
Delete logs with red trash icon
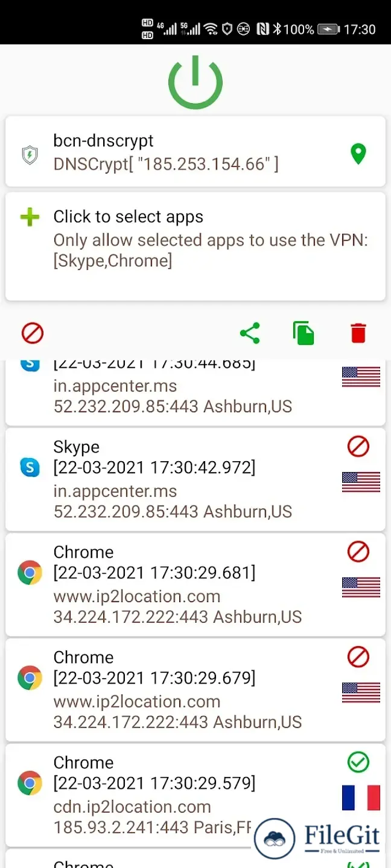pyautogui.click(x=358, y=333)
